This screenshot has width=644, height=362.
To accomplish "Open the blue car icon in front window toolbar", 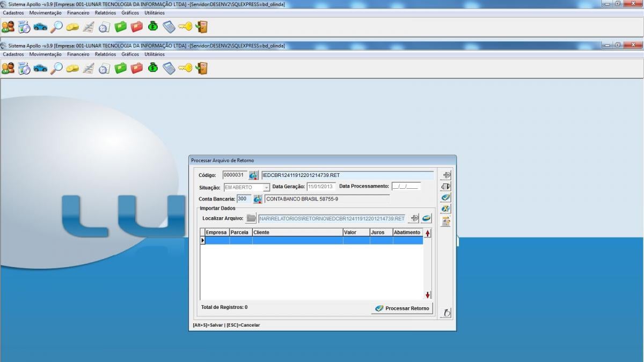I will pyautogui.click(x=40, y=68).
